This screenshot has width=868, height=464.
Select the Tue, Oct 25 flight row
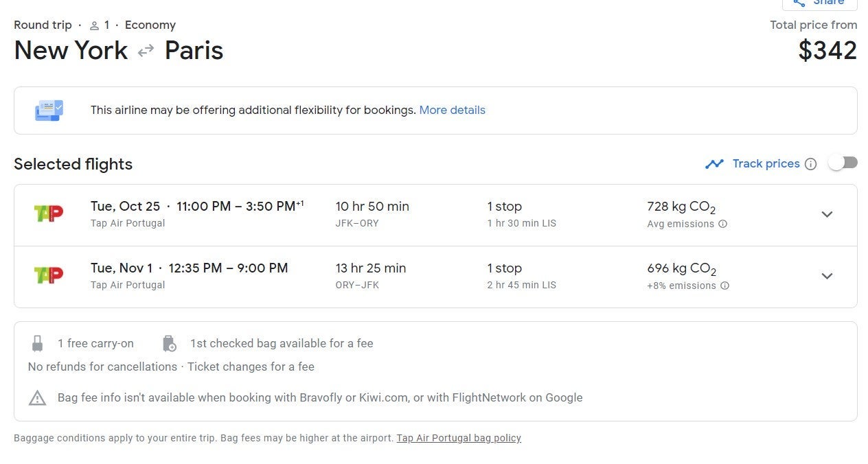[412, 214]
